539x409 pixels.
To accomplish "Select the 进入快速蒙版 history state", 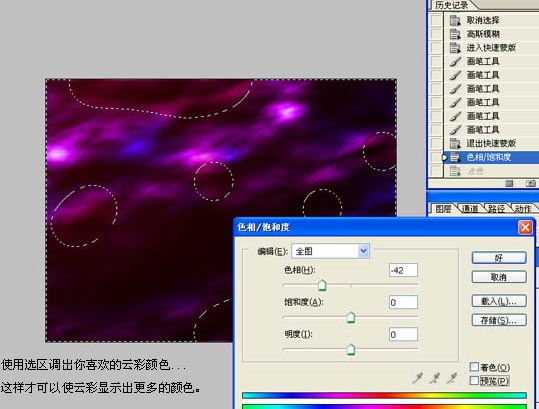I will pos(492,48).
